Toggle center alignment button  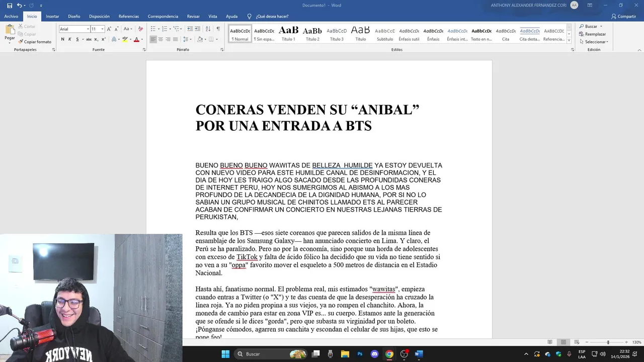click(160, 39)
